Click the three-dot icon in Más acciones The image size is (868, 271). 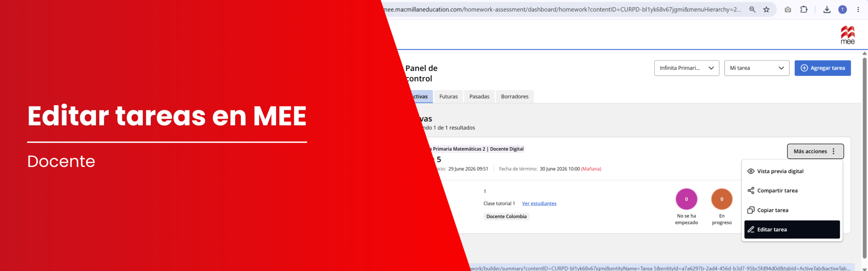pos(833,151)
